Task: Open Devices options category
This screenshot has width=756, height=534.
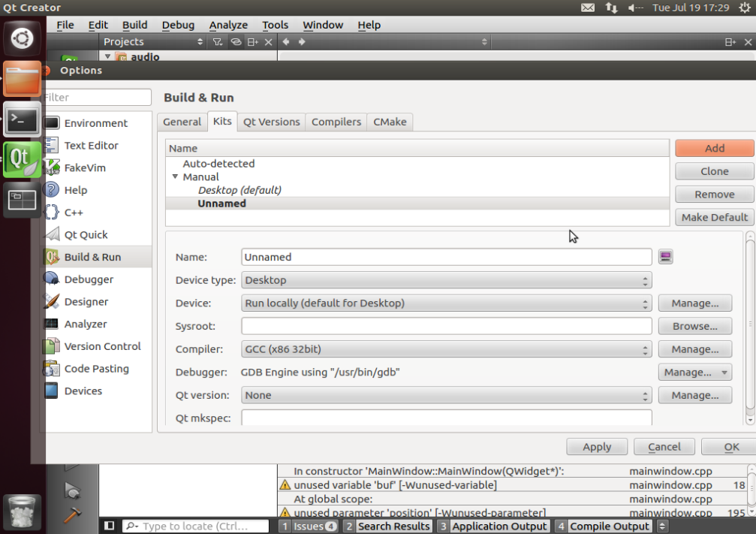Action: click(x=96, y=391)
